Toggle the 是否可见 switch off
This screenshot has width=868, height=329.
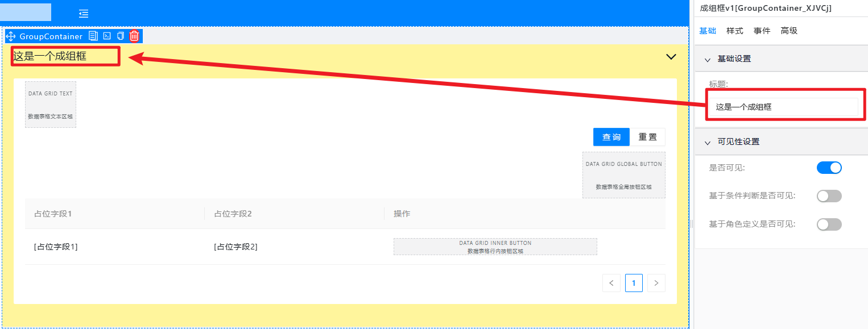(x=829, y=168)
